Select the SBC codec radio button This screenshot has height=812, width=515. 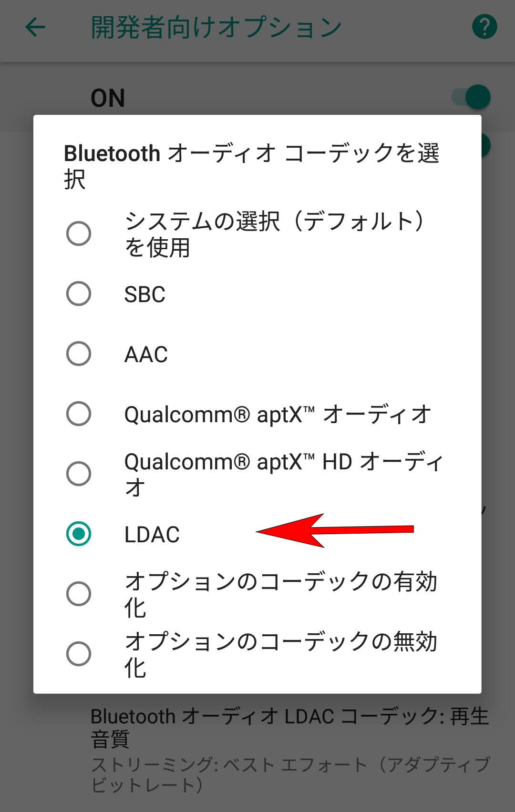coord(80,294)
